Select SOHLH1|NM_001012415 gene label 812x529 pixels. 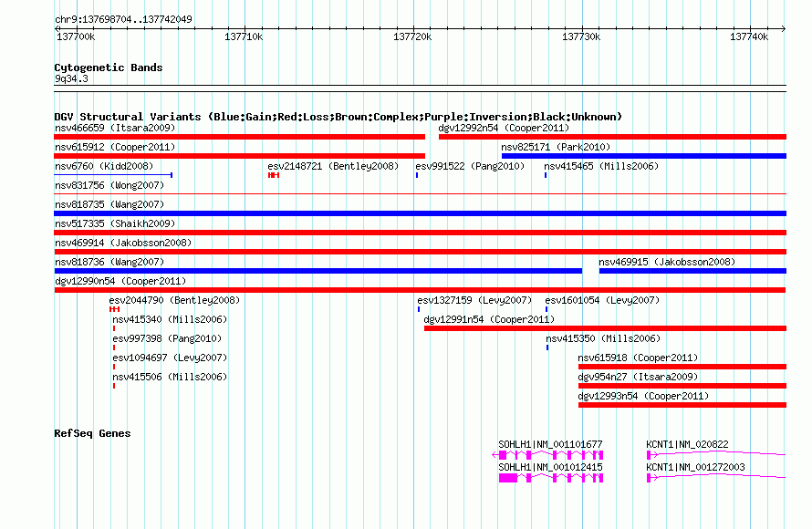[x=550, y=467]
